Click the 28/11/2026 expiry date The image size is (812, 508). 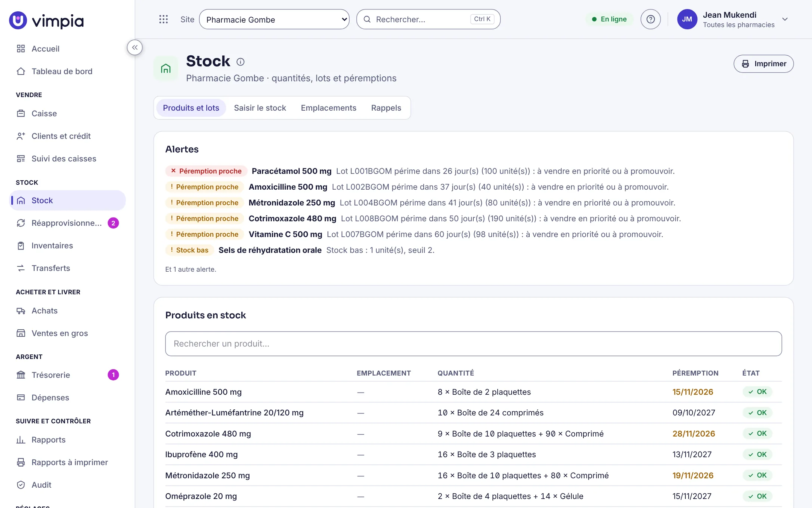(x=694, y=433)
